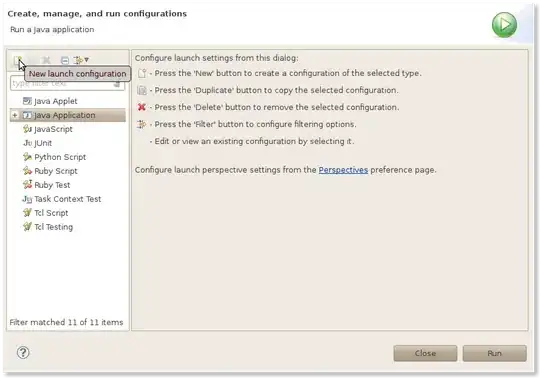Click the red Delete icon in the instructions
This screenshot has height=378, width=540.
142,107
